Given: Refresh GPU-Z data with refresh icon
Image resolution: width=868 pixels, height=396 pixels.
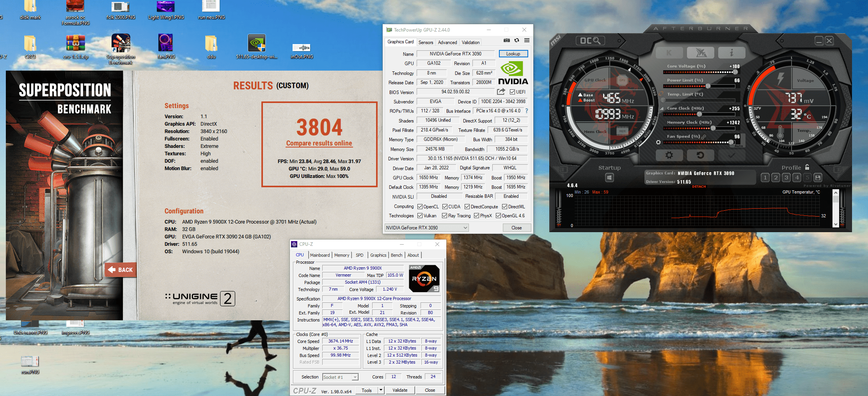Looking at the screenshot, I should tap(517, 40).
